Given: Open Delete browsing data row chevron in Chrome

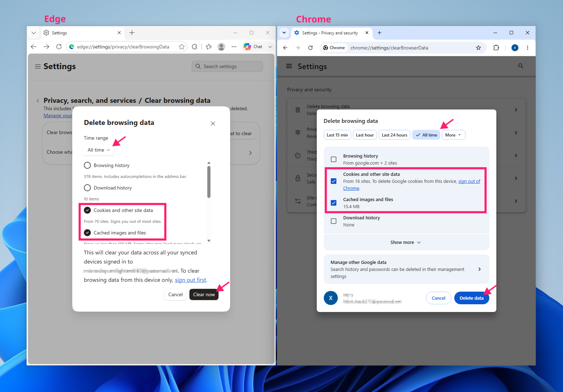Looking at the screenshot, I should pyautogui.click(x=516, y=110).
